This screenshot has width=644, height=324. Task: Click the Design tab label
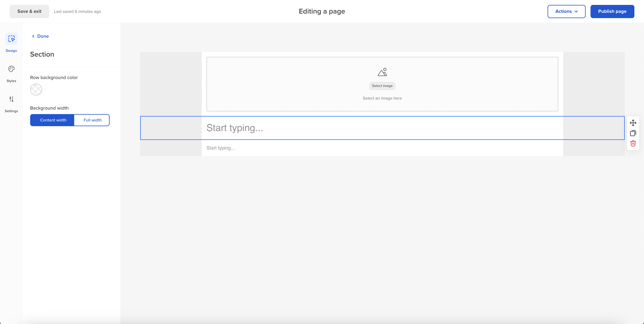coord(11,51)
